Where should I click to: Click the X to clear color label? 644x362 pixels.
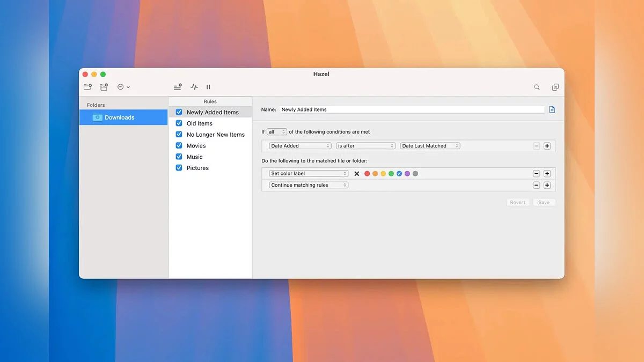point(357,174)
